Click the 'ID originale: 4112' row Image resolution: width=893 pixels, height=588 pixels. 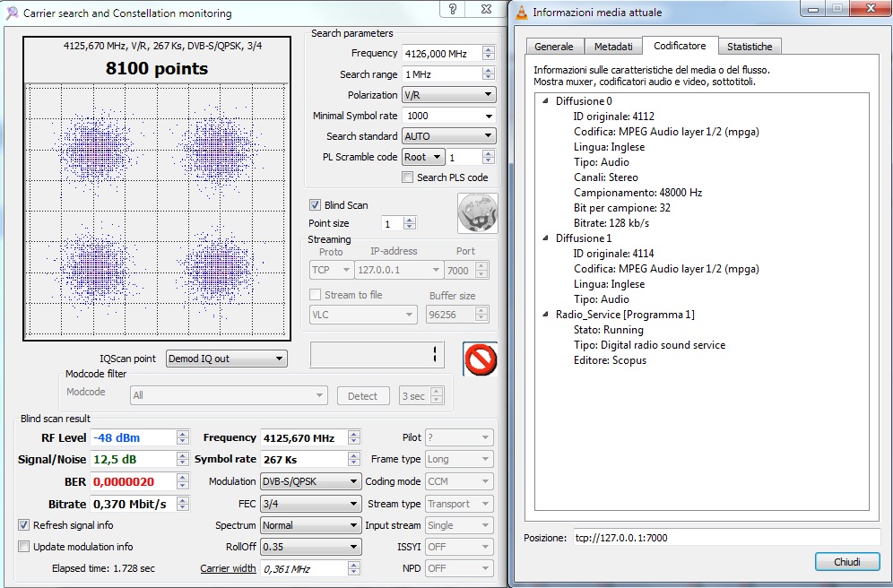(614, 117)
